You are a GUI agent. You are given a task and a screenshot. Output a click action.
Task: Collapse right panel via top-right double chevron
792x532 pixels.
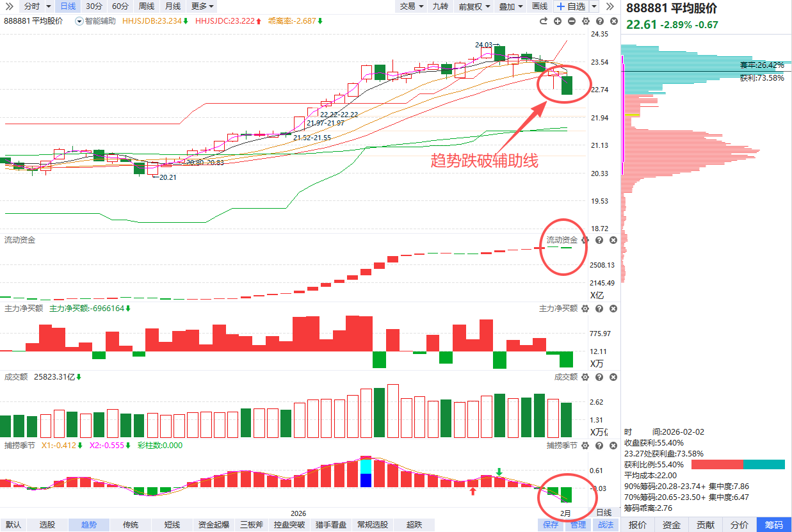610,6
